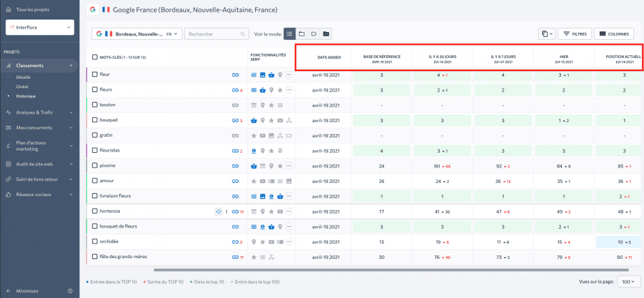Click the link icon in the gratin row
644x298 pixels.
(x=236, y=135)
